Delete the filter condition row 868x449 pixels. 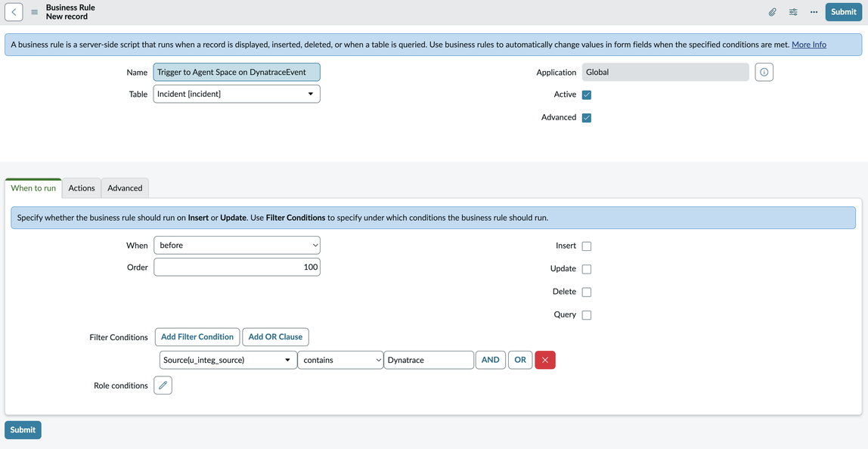point(544,361)
